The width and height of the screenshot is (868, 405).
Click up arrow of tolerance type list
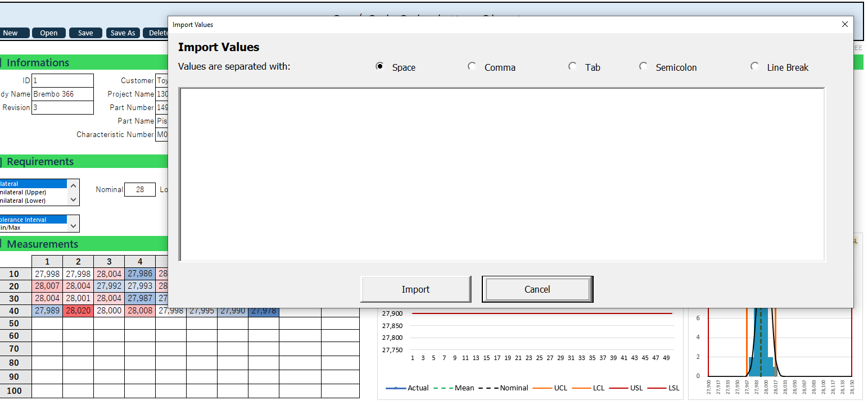pyautogui.click(x=74, y=185)
